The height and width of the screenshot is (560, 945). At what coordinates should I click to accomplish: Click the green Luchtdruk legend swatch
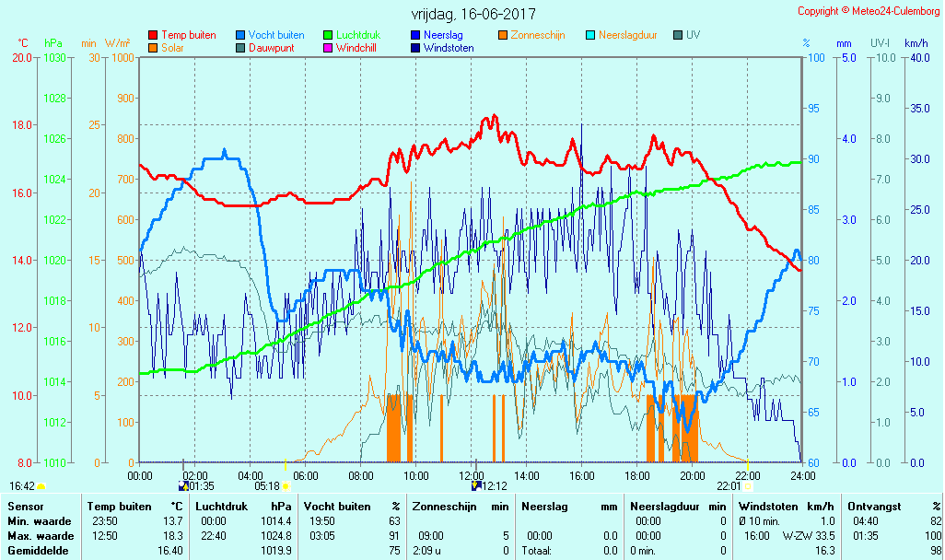328,36
